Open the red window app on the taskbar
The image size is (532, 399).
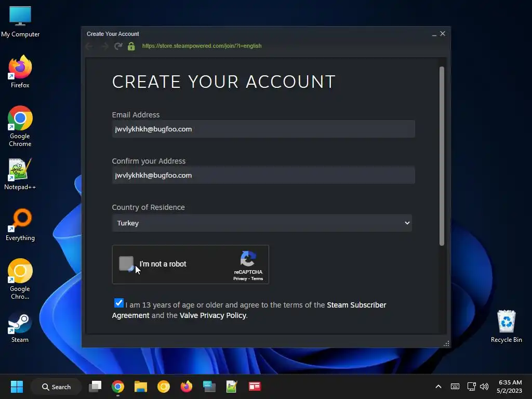(255, 387)
